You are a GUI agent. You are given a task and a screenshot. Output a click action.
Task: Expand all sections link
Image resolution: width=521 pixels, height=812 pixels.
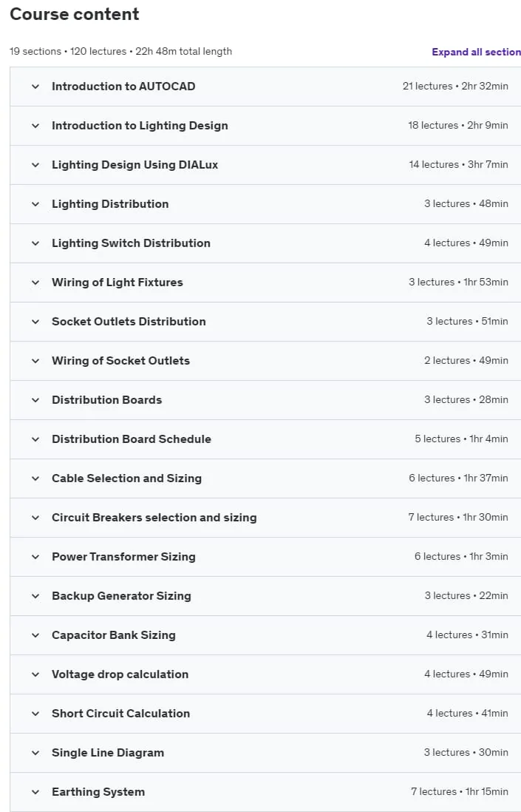tap(476, 52)
